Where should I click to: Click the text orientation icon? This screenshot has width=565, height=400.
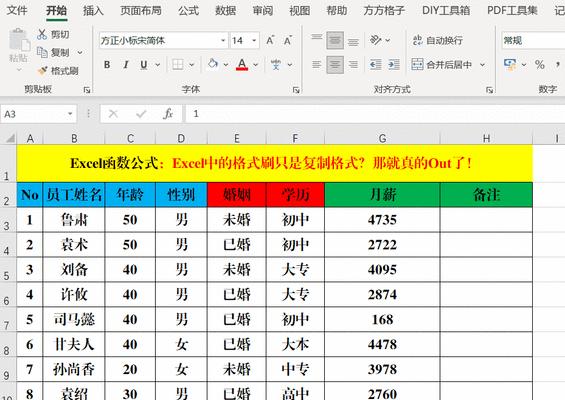(x=376, y=40)
